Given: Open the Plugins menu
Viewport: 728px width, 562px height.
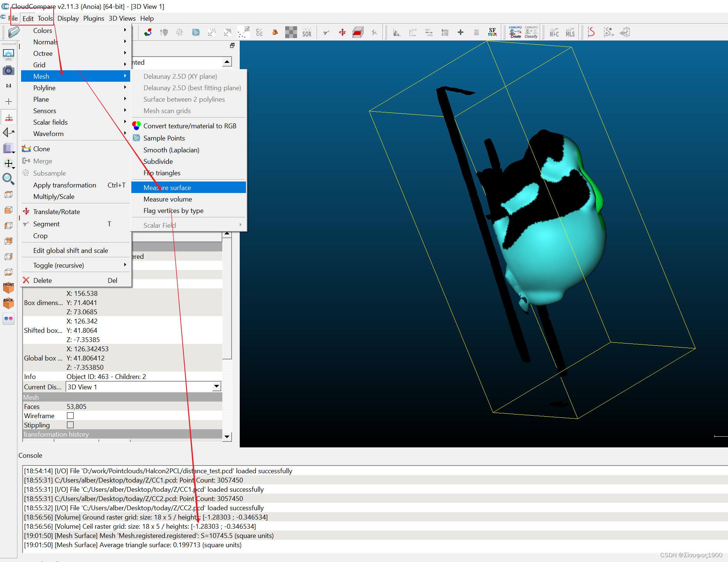Looking at the screenshot, I should [x=94, y=18].
